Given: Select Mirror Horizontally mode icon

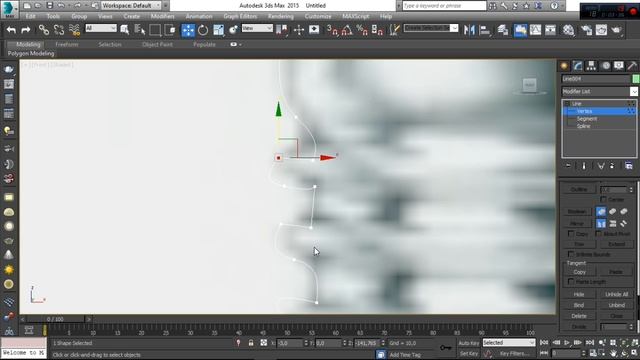Looking at the screenshot, I should (601, 223).
